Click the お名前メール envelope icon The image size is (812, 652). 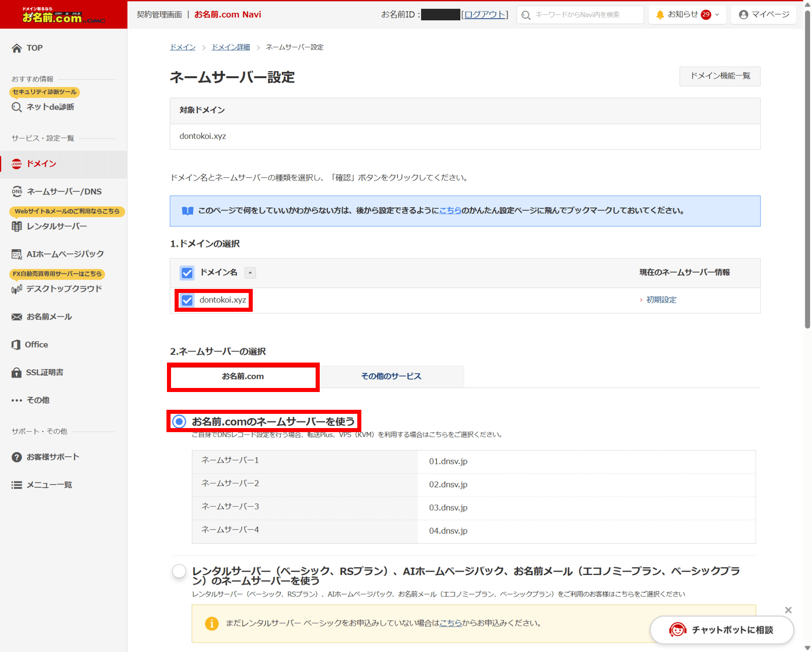pyautogui.click(x=17, y=317)
